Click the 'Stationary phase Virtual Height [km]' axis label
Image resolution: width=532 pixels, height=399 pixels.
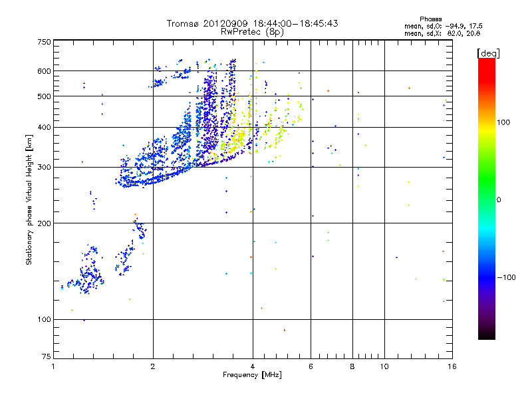coord(29,199)
